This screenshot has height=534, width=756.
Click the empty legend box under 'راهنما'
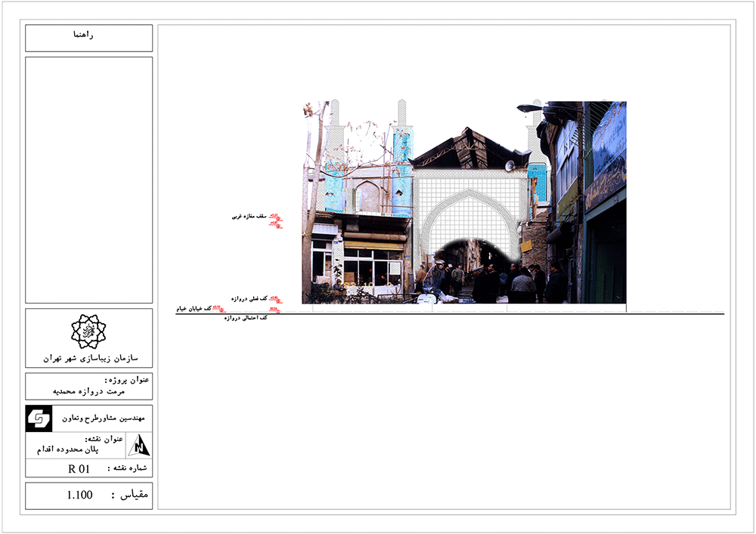(88, 180)
